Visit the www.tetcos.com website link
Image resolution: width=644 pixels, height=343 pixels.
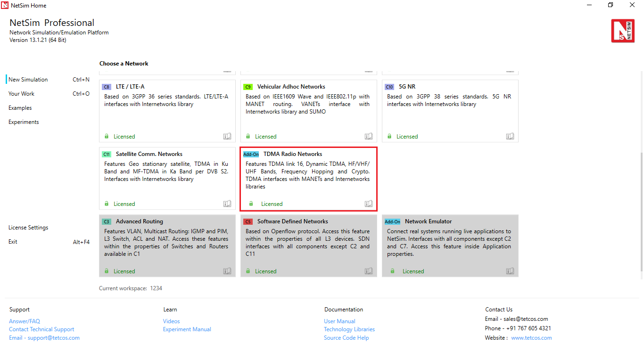pos(531,338)
